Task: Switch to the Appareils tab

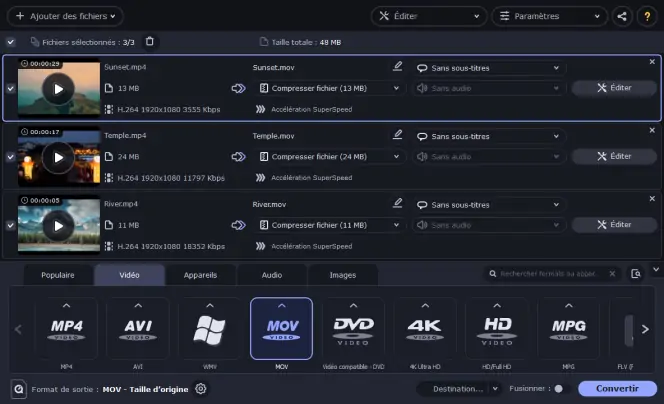Action: tap(200, 275)
